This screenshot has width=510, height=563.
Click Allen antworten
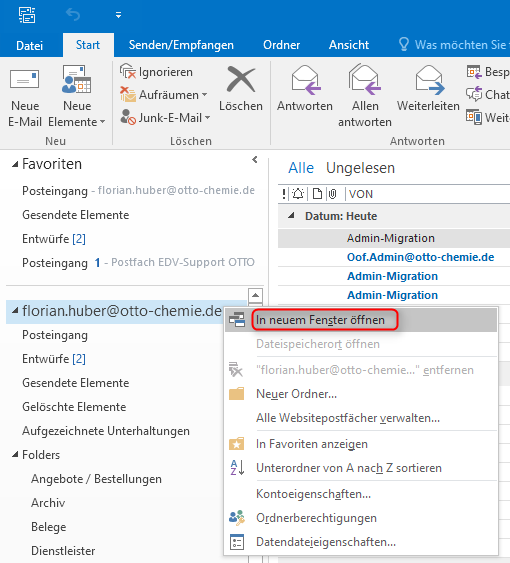pyautogui.click(x=365, y=96)
